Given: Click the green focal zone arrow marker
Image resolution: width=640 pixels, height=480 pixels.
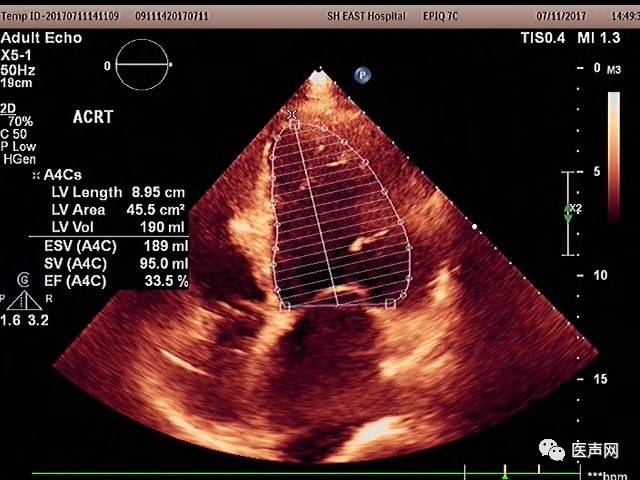Looking at the screenshot, I should click(570, 210).
